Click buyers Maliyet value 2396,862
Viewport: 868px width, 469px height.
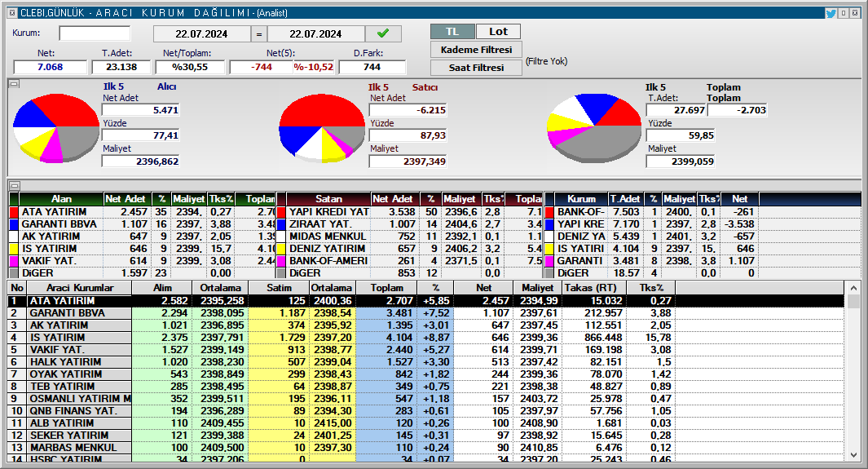click(x=141, y=161)
